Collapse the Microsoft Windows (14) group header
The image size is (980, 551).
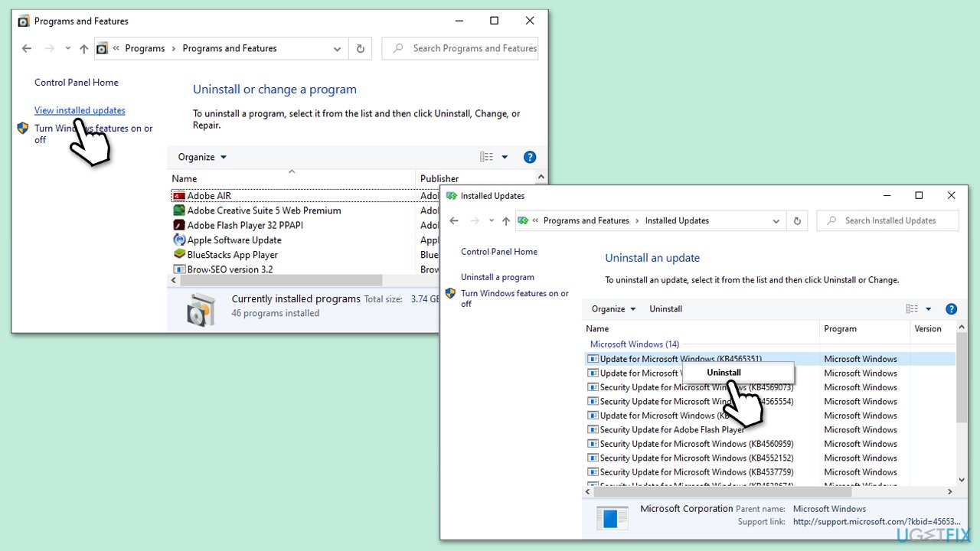(x=634, y=344)
